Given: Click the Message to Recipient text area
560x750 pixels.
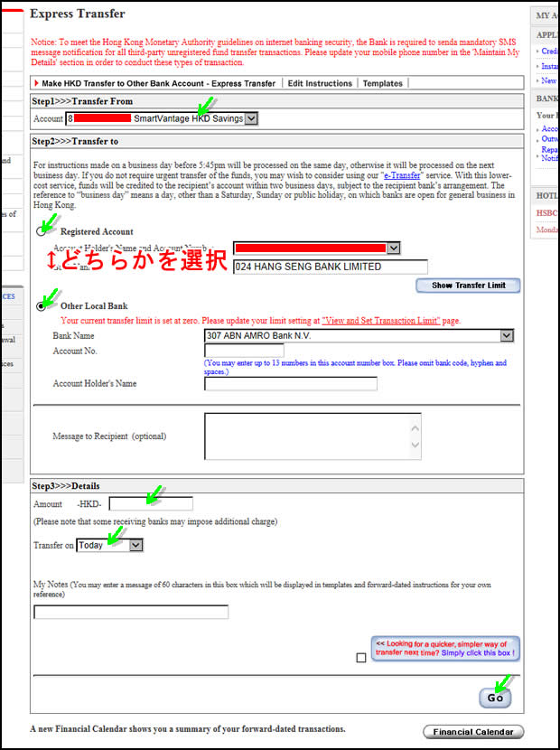Looking at the screenshot, I should [313, 436].
